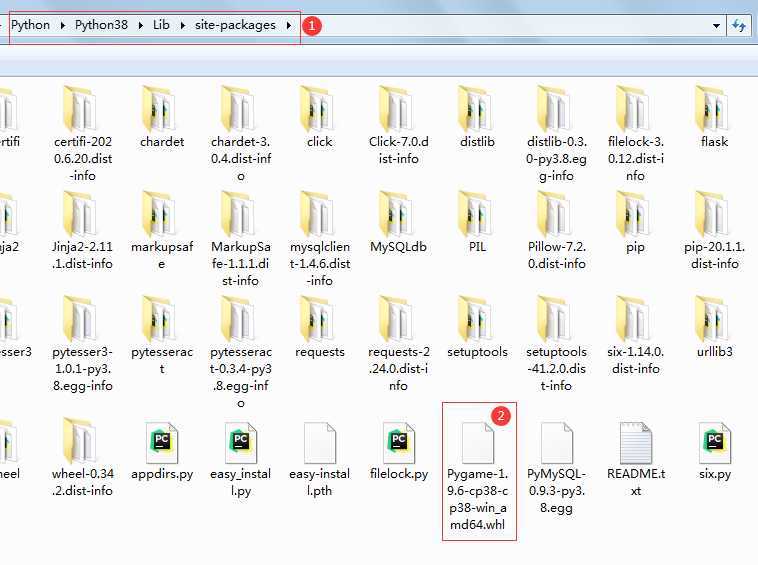Viewport: 758px width, 565px height.
Task: Open the pip folder
Action: tap(635, 222)
